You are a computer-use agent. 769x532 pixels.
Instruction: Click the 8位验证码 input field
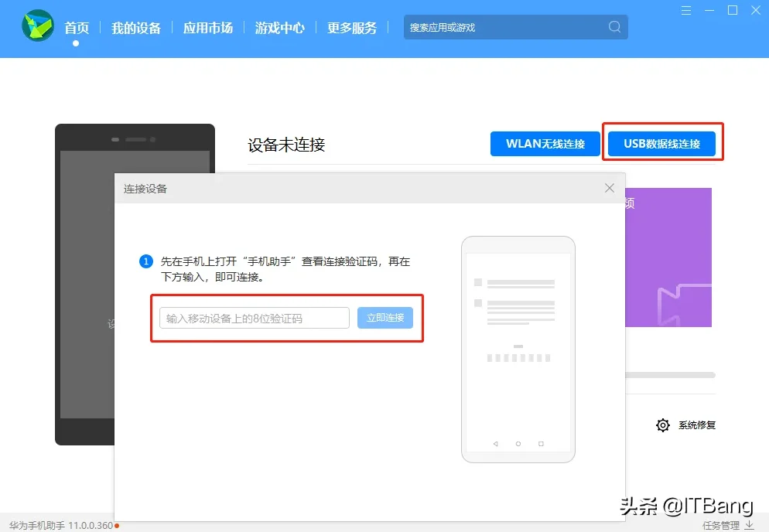tap(254, 319)
